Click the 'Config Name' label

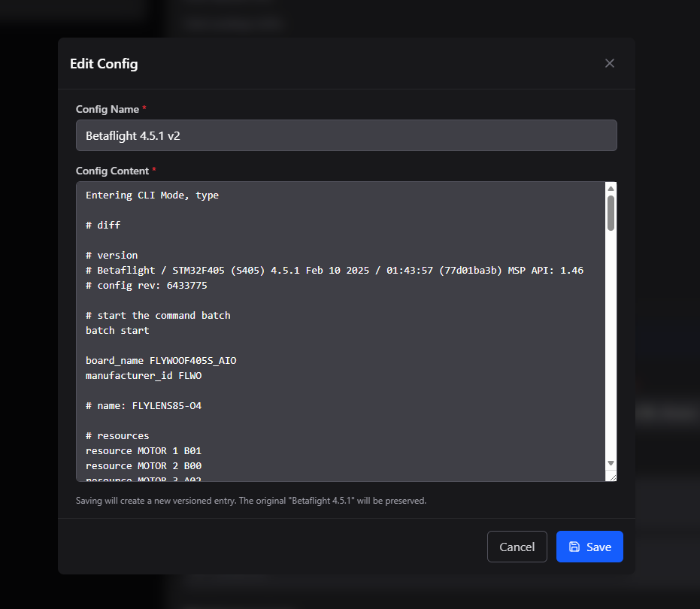point(107,109)
